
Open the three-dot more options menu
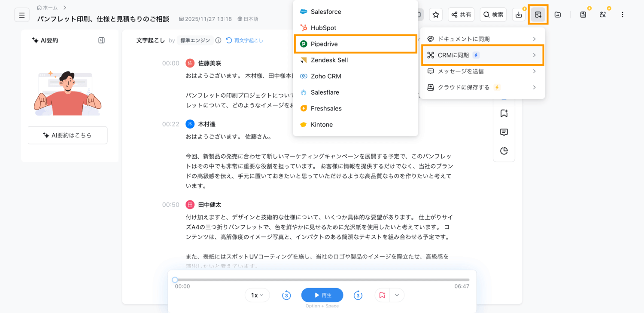point(623,15)
